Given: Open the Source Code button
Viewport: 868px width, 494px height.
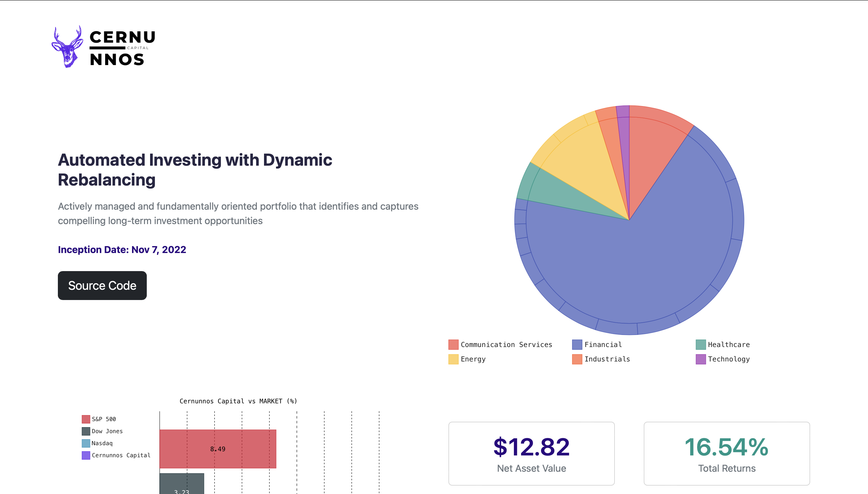Looking at the screenshot, I should [102, 285].
